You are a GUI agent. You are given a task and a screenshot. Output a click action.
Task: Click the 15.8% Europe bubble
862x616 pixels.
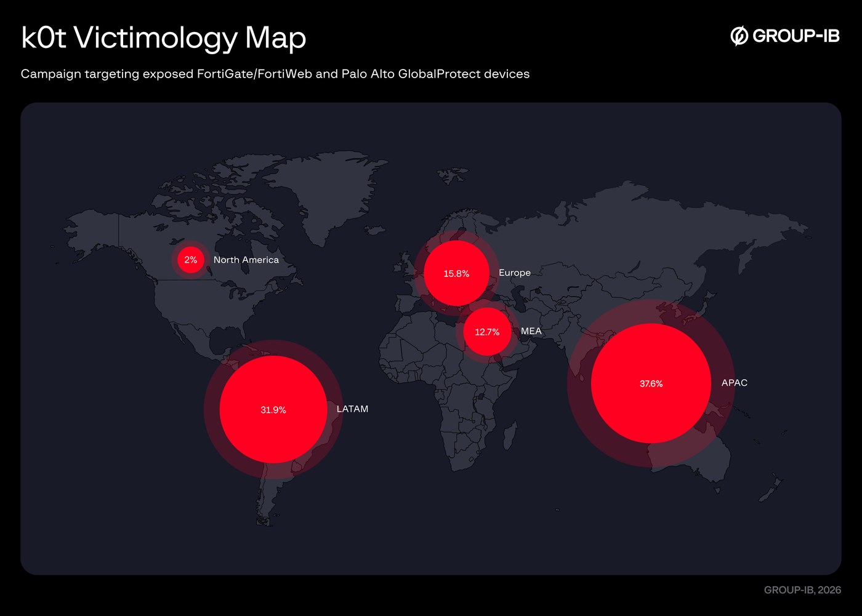pos(456,273)
